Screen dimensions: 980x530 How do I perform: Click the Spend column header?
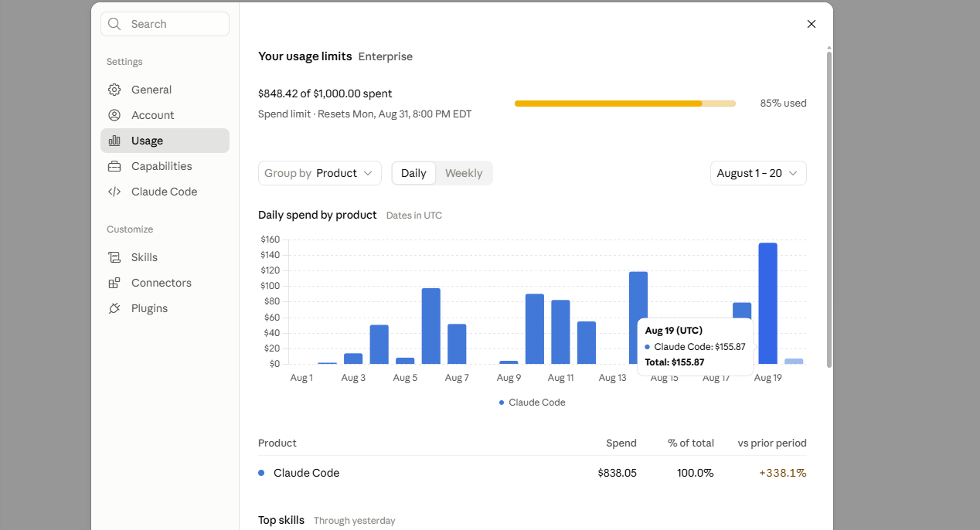(x=621, y=443)
